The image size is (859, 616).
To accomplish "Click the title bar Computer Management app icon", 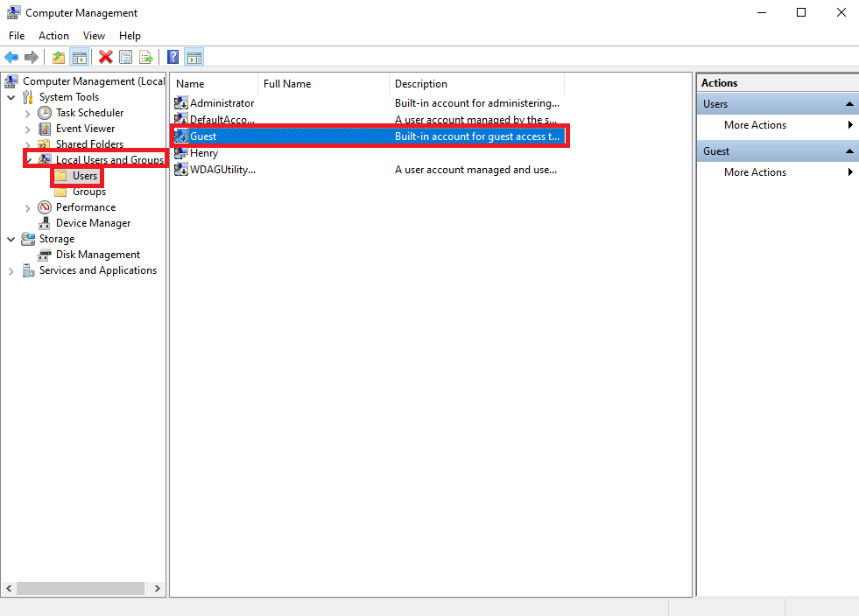I will pyautogui.click(x=14, y=12).
